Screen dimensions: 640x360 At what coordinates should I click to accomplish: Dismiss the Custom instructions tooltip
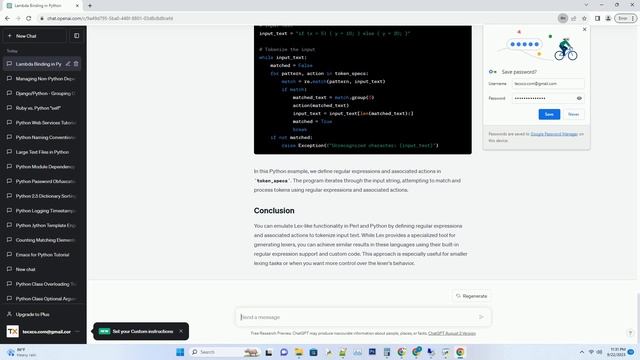point(181,331)
